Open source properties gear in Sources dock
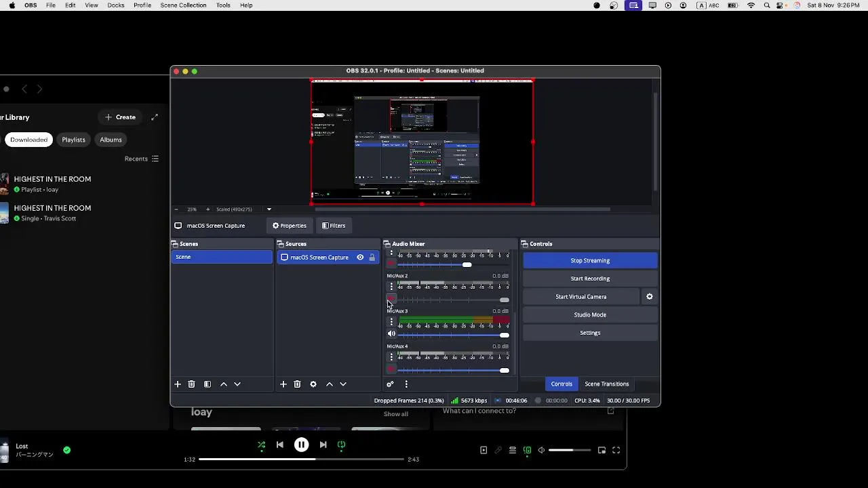 (313, 384)
